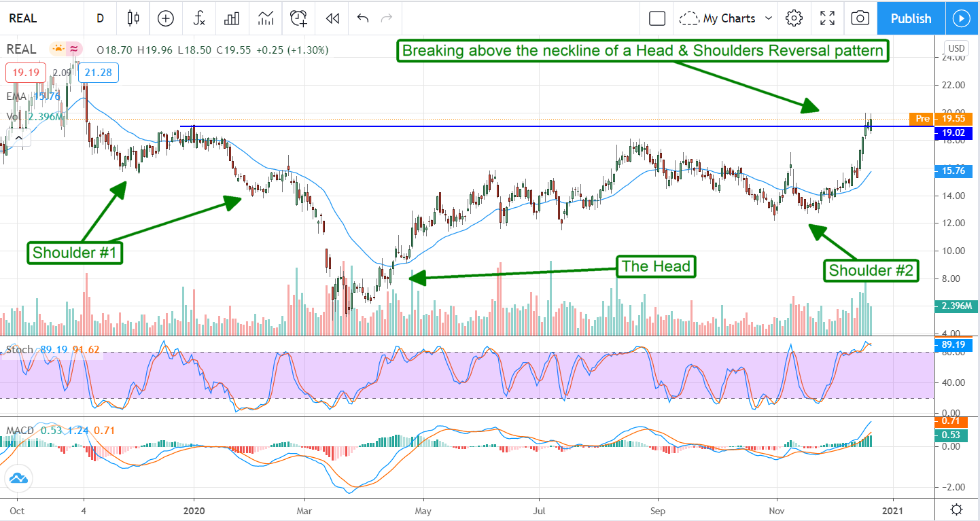Expand the My Charts dropdown

pos(728,18)
